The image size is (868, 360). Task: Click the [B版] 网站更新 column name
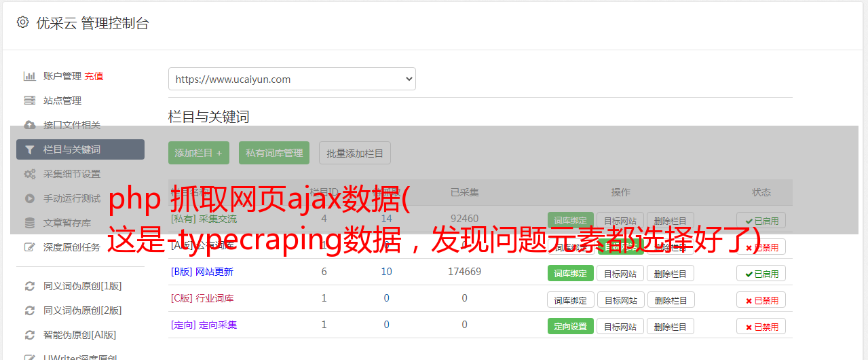tap(202, 272)
